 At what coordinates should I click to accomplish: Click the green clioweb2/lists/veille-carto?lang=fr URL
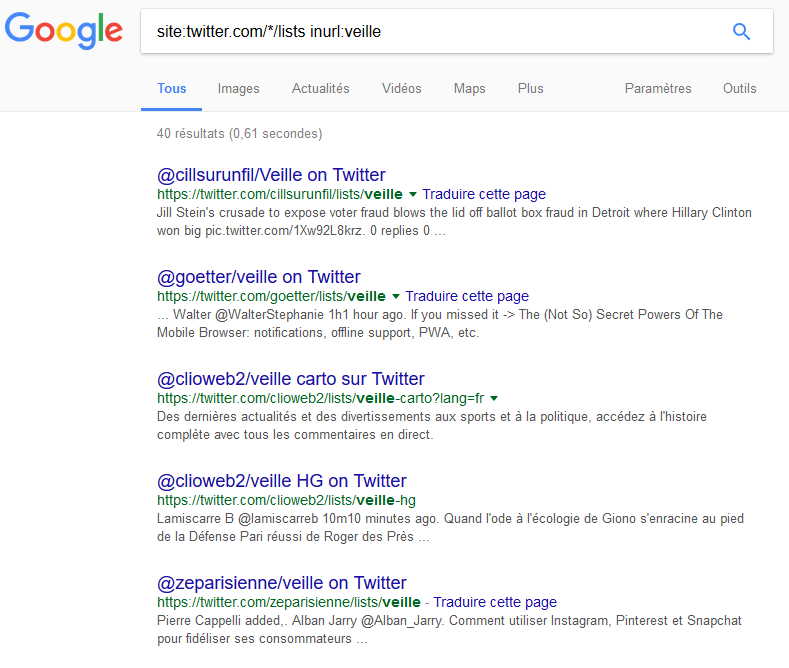pyautogui.click(x=320, y=398)
